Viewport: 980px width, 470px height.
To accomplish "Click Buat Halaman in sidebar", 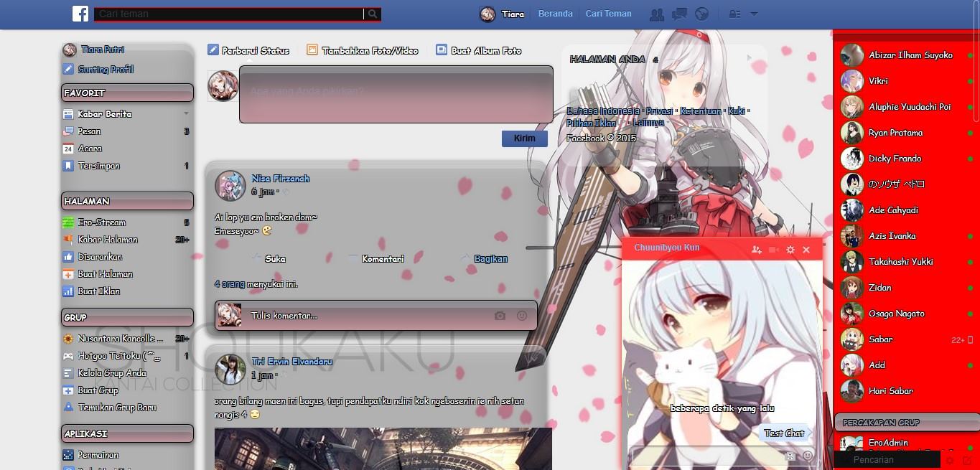I will point(105,274).
